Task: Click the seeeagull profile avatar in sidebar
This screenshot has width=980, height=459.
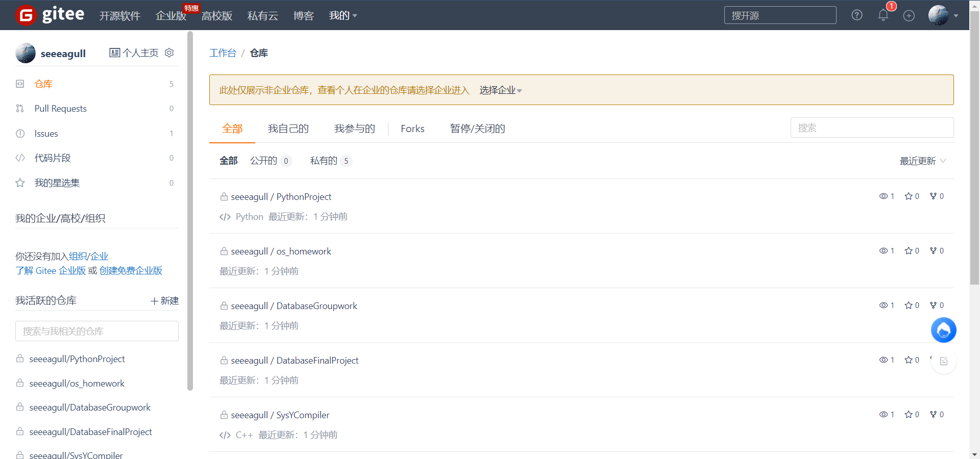Action: click(26, 53)
